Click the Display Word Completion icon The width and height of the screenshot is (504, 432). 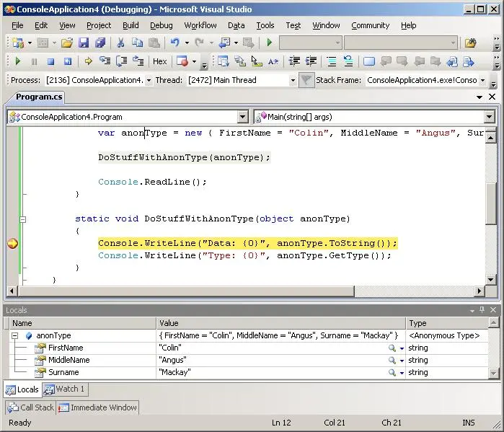pyautogui.click(x=273, y=61)
